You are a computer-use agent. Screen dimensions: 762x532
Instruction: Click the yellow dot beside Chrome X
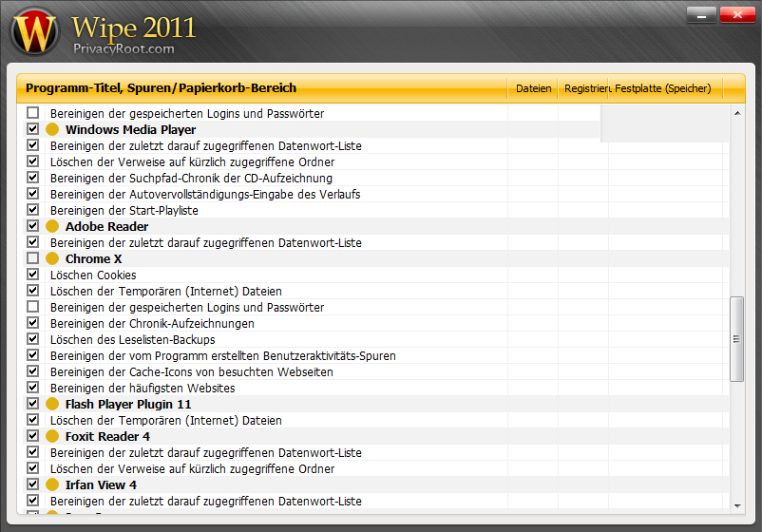pyautogui.click(x=52, y=258)
